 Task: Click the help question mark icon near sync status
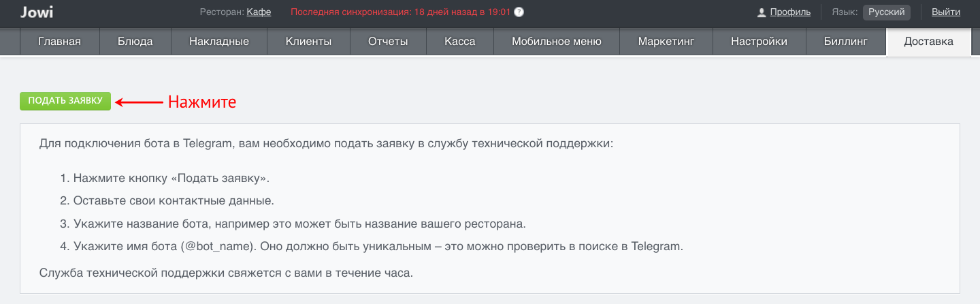point(519,12)
